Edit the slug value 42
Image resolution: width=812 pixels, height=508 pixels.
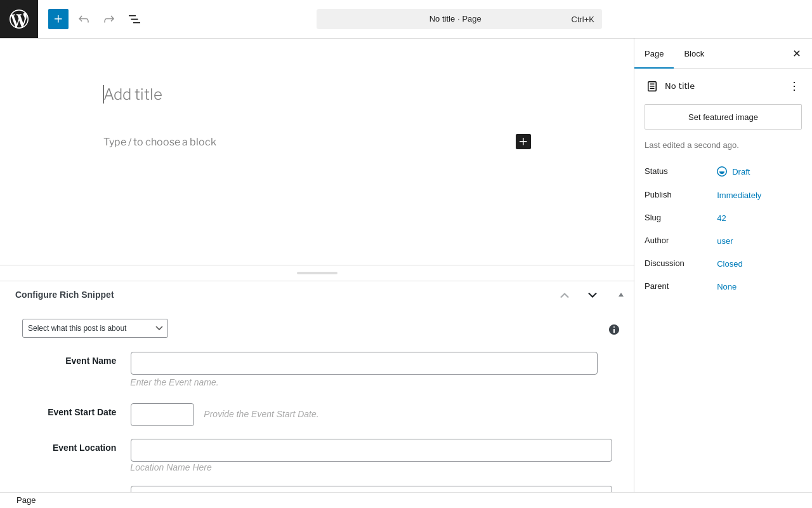[722, 218]
